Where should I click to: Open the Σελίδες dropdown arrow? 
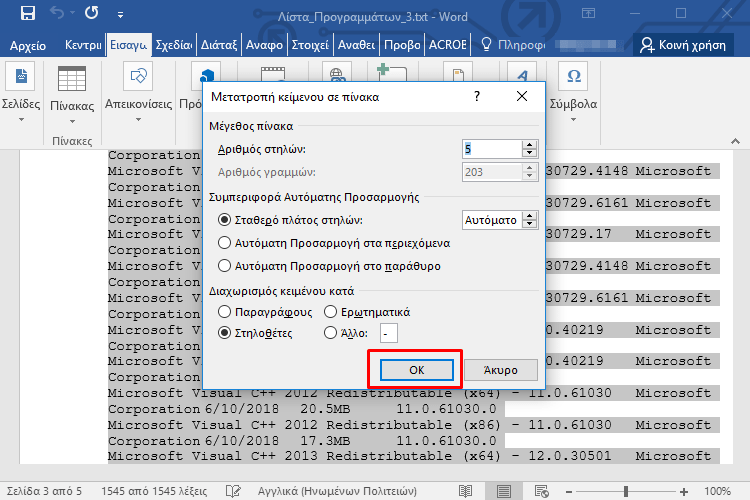(21, 120)
